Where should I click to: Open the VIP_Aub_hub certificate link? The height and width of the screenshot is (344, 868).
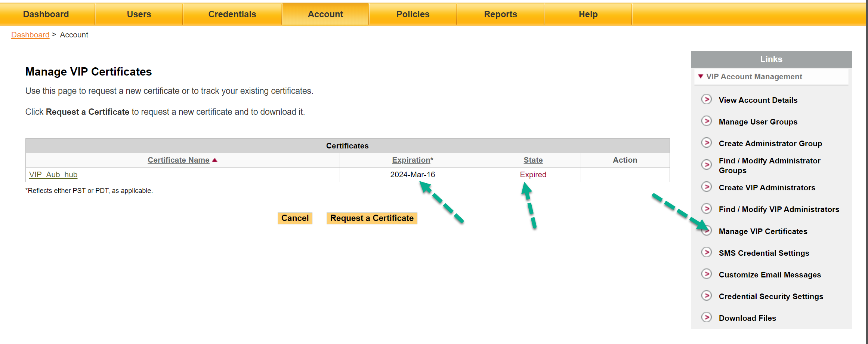(53, 175)
